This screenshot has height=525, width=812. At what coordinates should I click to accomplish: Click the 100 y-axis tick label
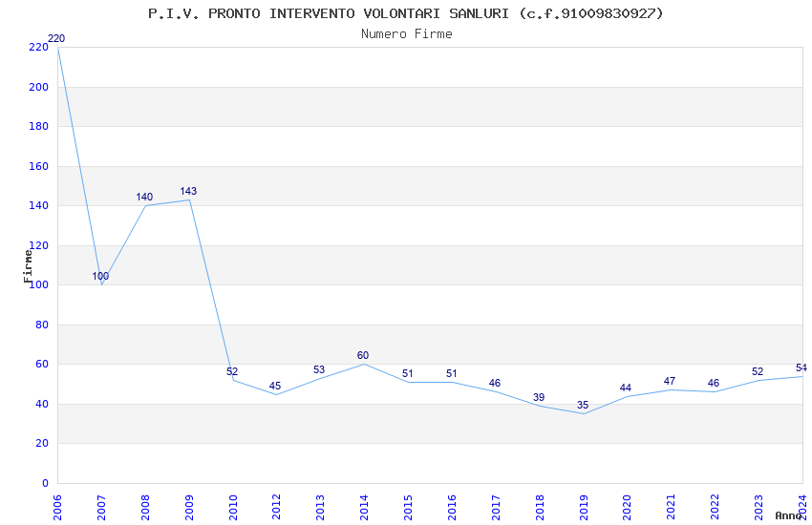39,285
